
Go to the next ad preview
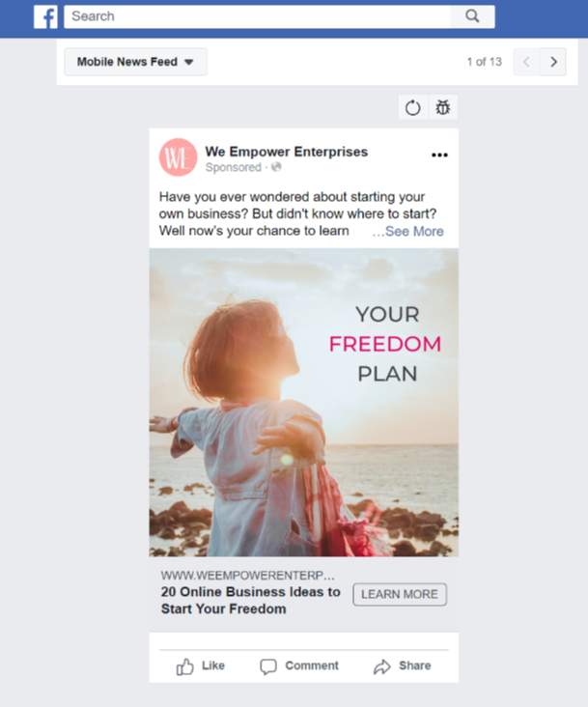[x=553, y=62]
